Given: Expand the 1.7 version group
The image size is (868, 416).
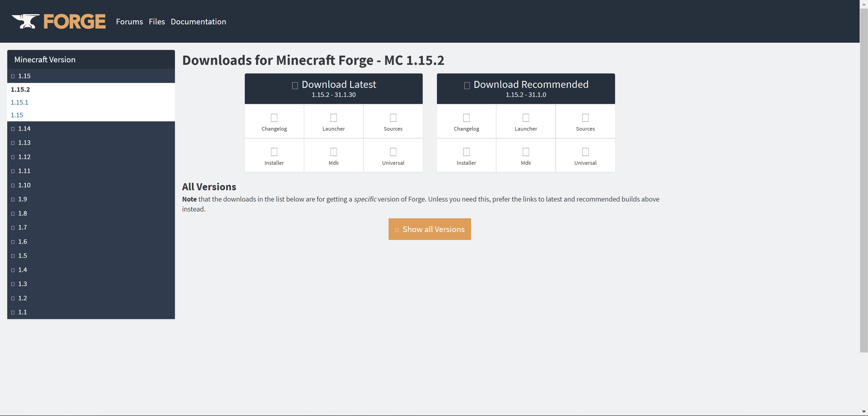Looking at the screenshot, I should (91, 227).
